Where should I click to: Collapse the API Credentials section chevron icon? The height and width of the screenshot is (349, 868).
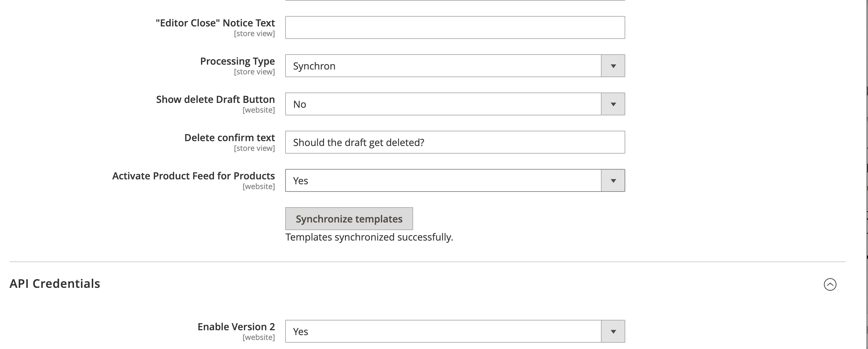pyautogui.click(x=830, y=284)
